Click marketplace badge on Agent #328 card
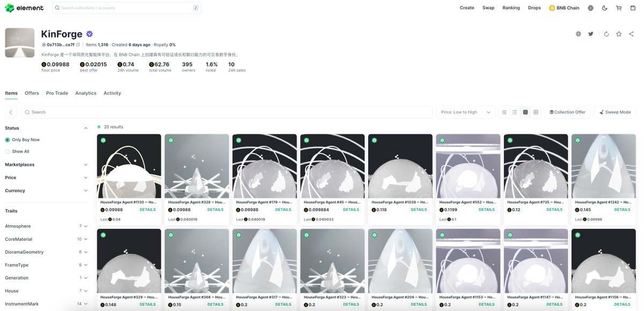This screenshot has height=311, width=644. [x=171, y=140]
